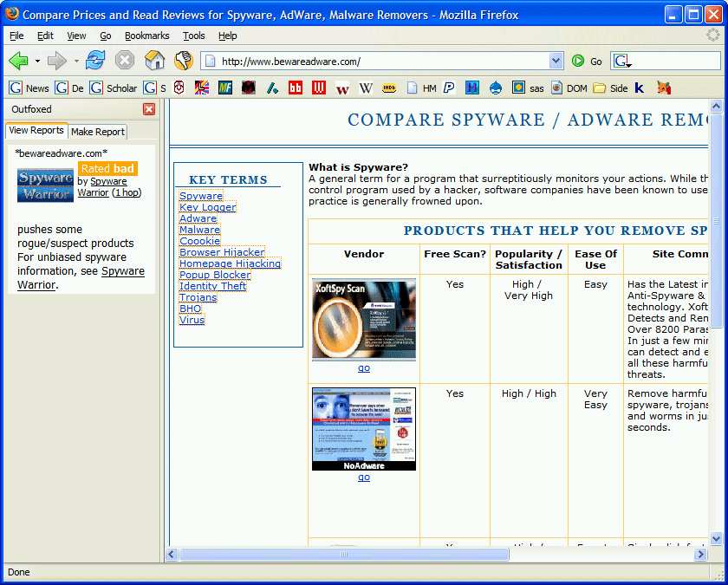Open the sas bookmark
Image resolution: width=728 pixels, height=585 pixels.
pyautogui.click(x=528, y=88)
